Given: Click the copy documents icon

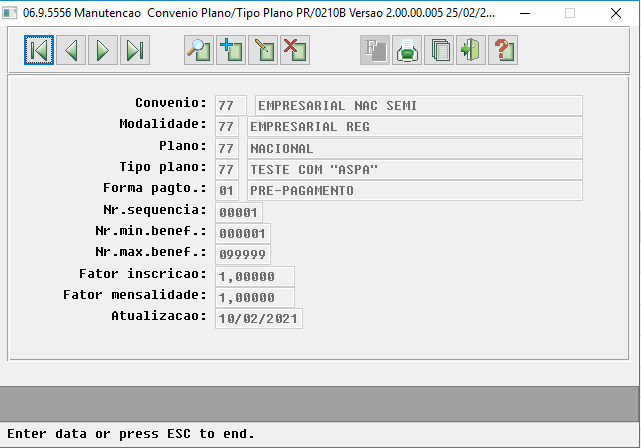Looking at the screenshot, I should point(439,50).
